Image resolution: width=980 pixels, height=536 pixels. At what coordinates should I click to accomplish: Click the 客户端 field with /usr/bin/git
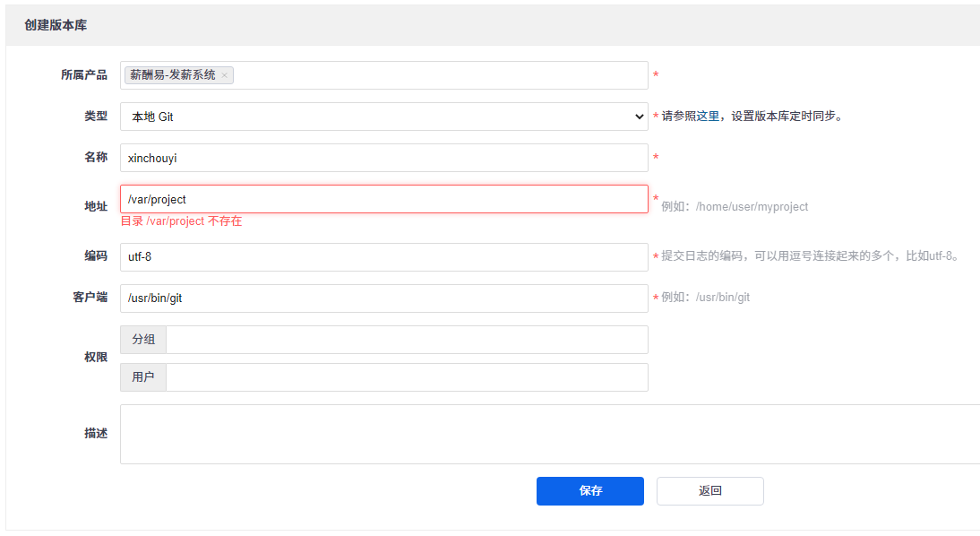pyautogui.click(x=383, y=298)
